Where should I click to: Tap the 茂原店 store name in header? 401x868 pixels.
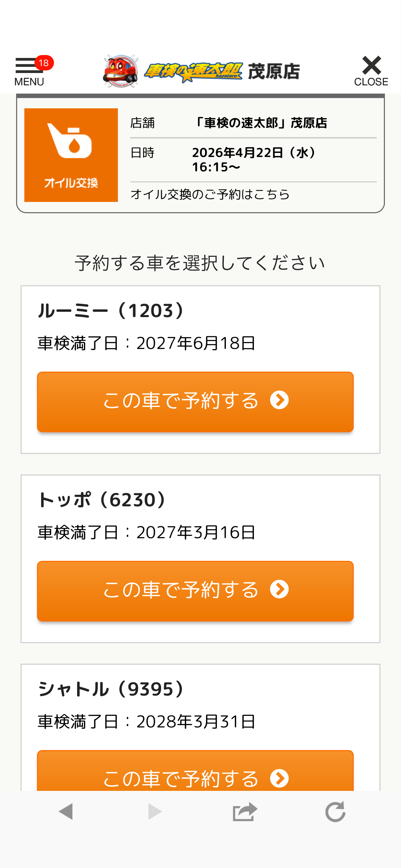pyautogui.click(x=274, y=72)
